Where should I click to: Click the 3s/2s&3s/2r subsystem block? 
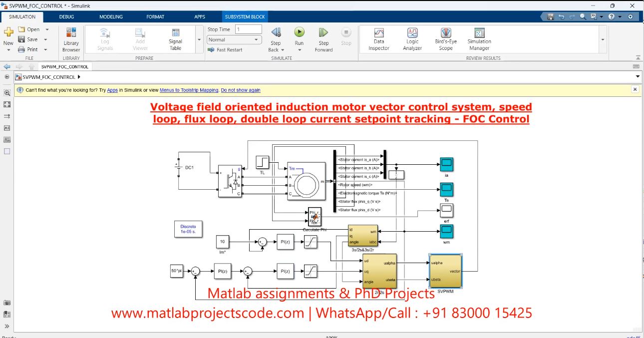click(x=363, y=235)
